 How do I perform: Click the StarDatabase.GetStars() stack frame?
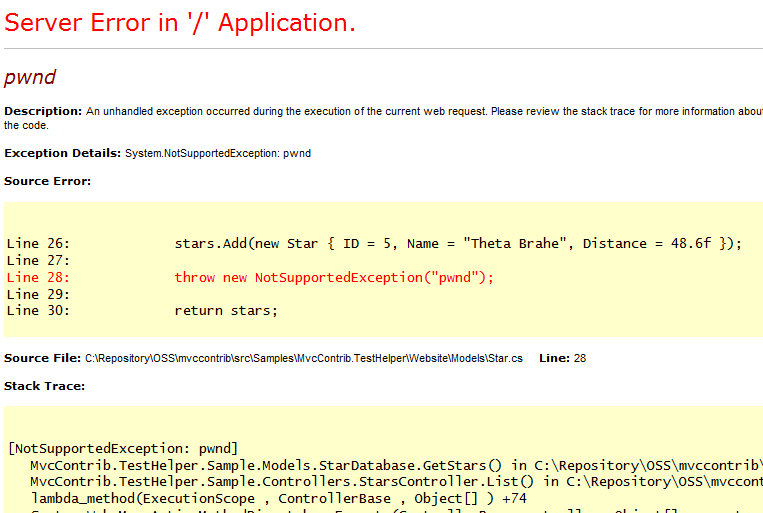point(396,465)
